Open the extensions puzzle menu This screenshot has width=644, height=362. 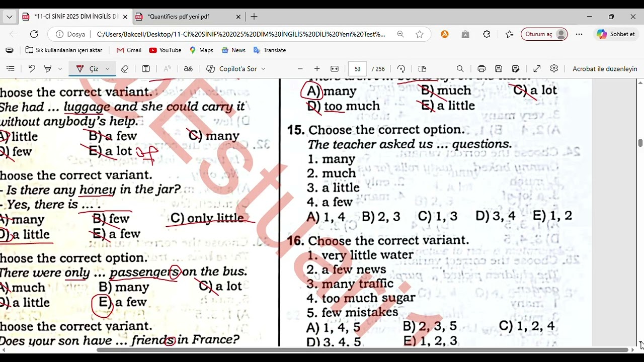click(x=487, y=34)
